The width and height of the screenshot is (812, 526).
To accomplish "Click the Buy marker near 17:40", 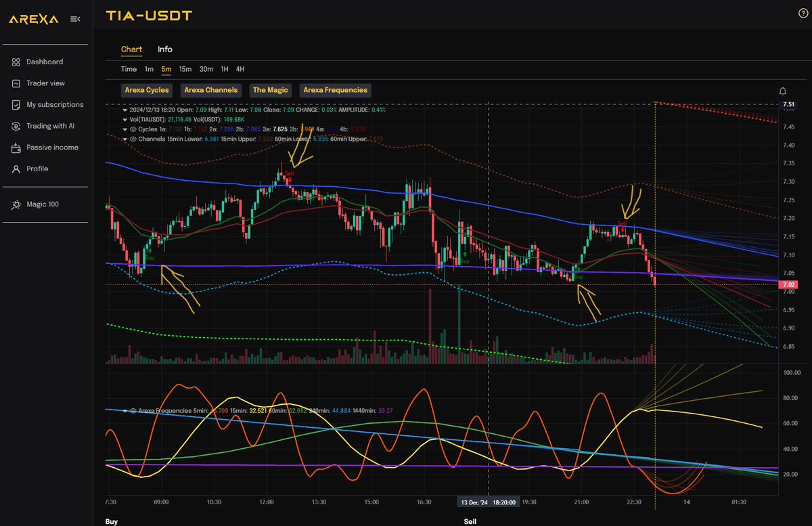I will [x=464, y=259].
